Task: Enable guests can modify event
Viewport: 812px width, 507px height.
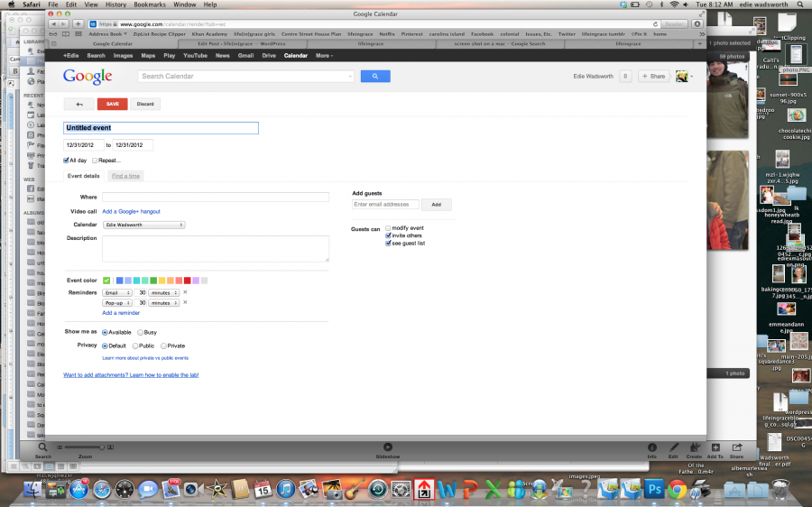Action: (x=388, y=228)
